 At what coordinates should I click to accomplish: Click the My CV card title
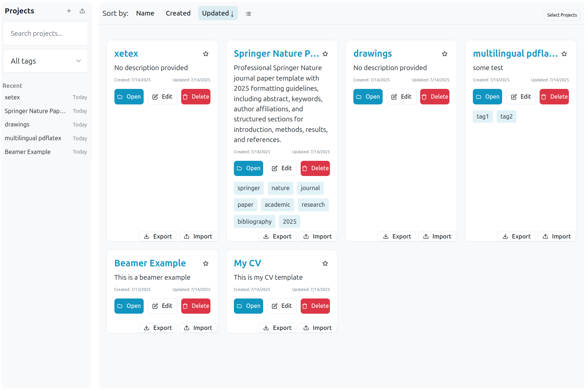247,263
